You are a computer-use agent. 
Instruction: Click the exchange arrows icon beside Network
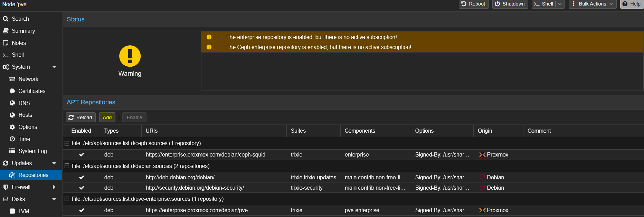[12, 79]
